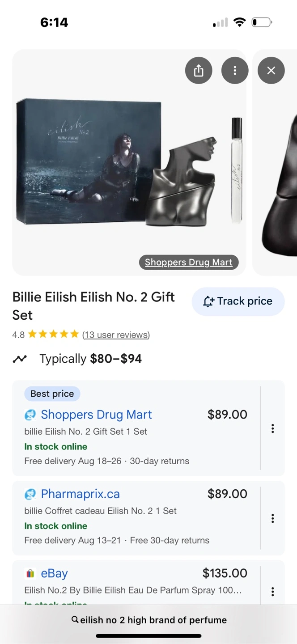This screenshot has width=297, height=644.
Task: Tap Shoppers Drug Mart image source label
Action: click(x=188, y=263)
